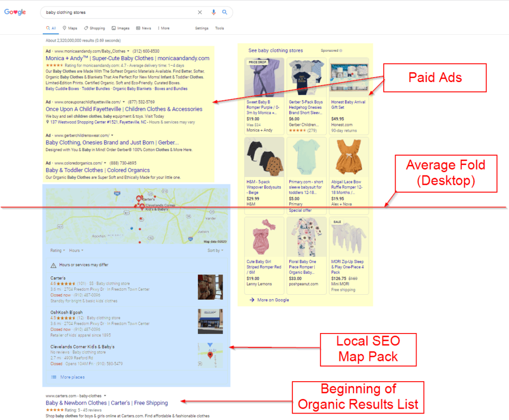Expand the coloredorganics.com ad dropdown arrow
Image resolution: width=509 pixels, height=420 pixels.
pos(105,163)
